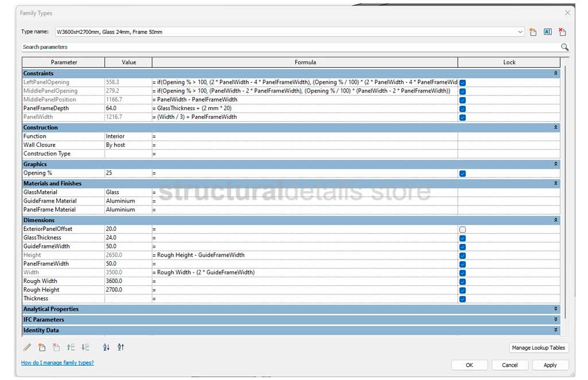This screenshot has width=588, height=380.
Task: Click the Rename Type icon
Action: pyautogui.click(x=548, y=32)
